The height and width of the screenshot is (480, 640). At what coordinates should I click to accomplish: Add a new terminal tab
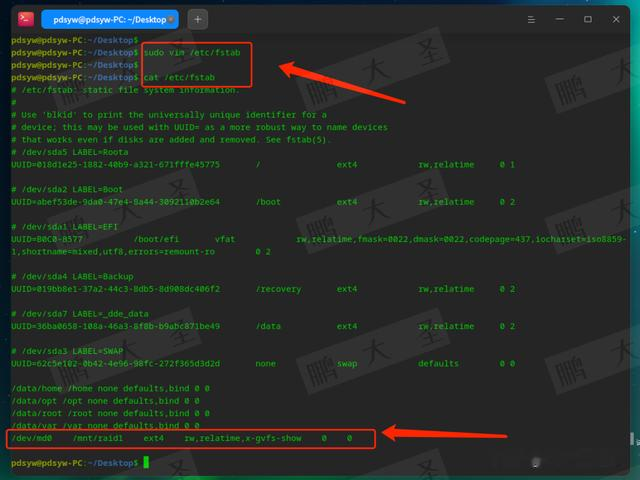[x=198, y=20]
